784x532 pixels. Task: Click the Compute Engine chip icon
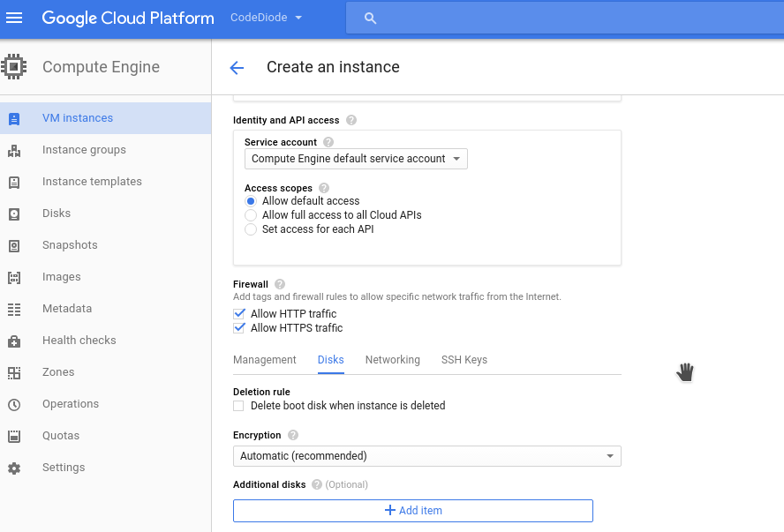pyautogui.click(x=13, y=66)
